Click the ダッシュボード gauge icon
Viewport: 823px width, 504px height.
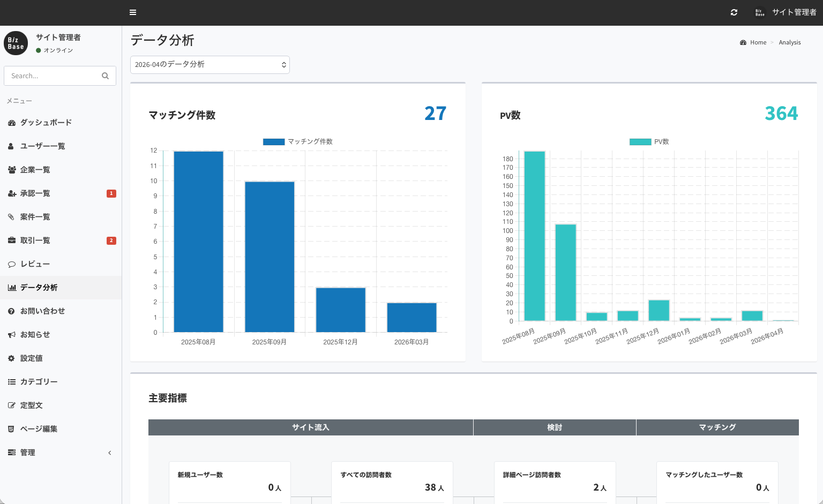(12, 123)
